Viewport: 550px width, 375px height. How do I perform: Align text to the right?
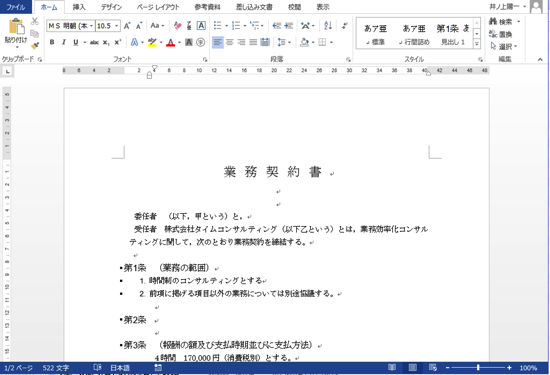[x=241, y=42]
